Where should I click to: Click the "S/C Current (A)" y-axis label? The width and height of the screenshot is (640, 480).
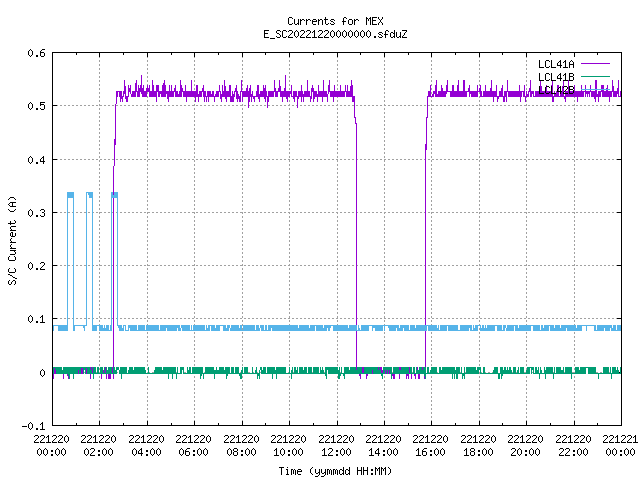coord(12,240)
